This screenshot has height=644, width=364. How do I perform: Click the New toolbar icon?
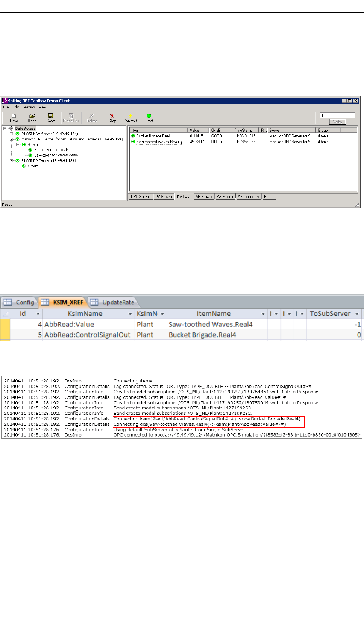click(x=14, y=116)
